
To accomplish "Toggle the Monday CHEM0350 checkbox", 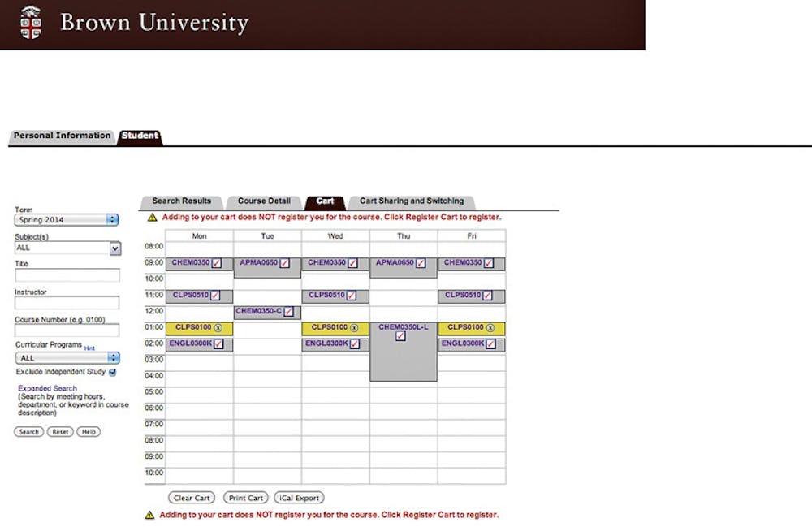I will click(217, 263).
